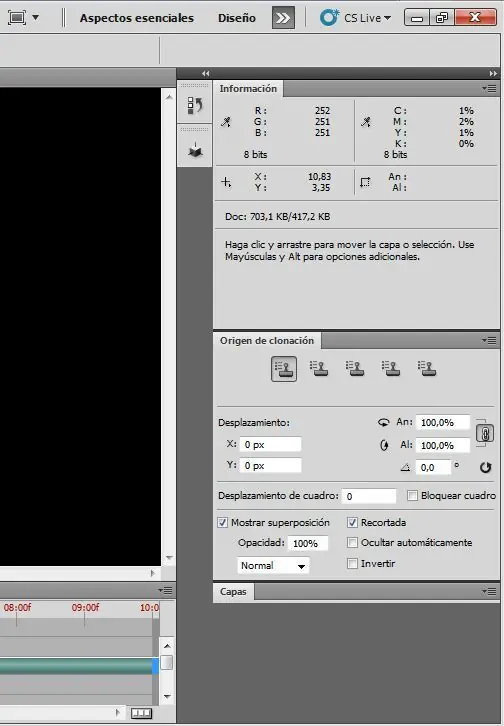Click the X displacement input field
Viewport: 504px width, 726px height.
(270, 444)
